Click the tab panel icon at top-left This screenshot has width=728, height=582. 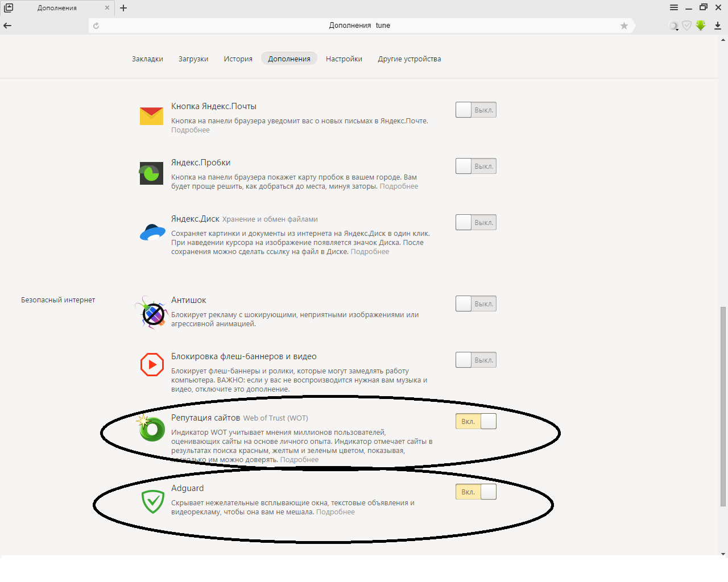coord(9,8)
